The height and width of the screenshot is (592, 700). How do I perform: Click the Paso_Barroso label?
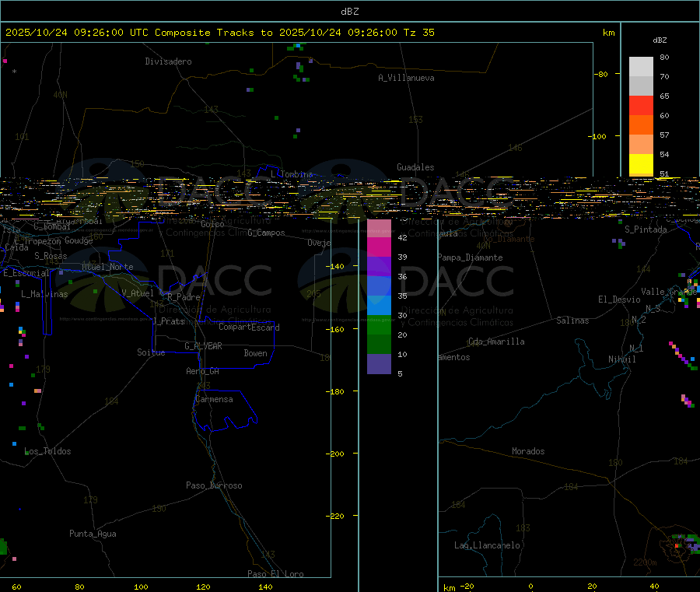coord(215,485)
